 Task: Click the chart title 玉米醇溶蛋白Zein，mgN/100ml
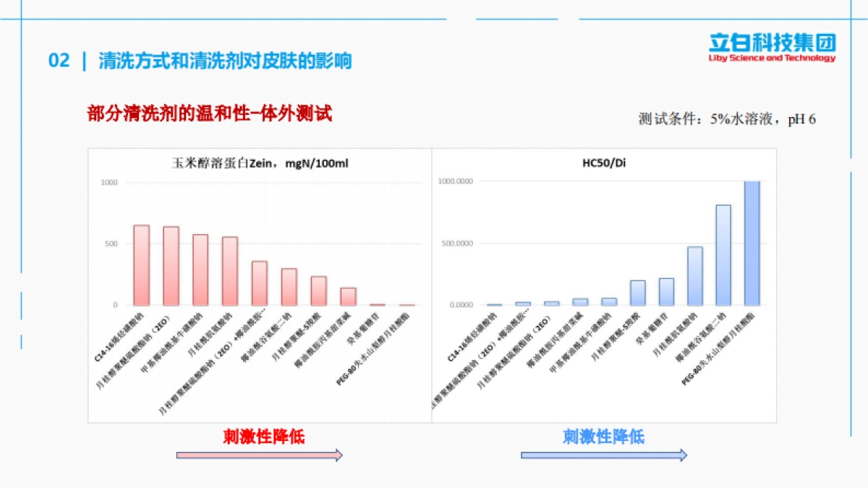pos(259,163)
